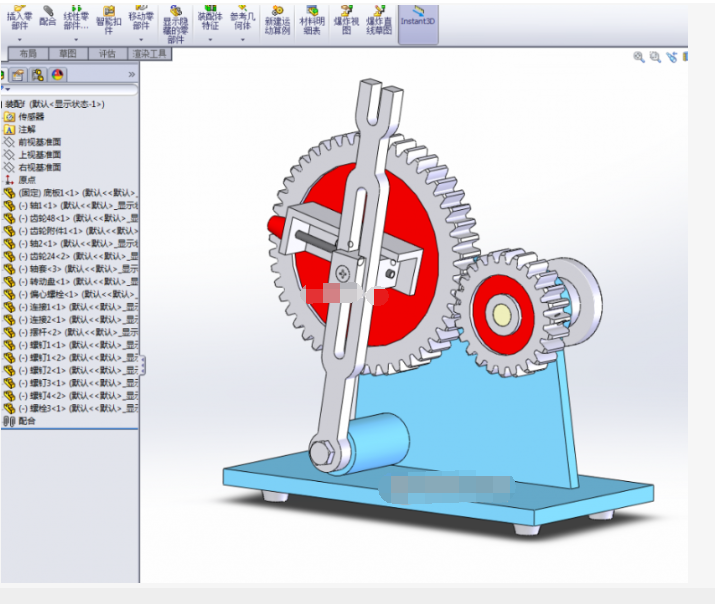Open the ConfigurationManager panel tab
The width and height of the screenshot is (715, 604).
38,75
